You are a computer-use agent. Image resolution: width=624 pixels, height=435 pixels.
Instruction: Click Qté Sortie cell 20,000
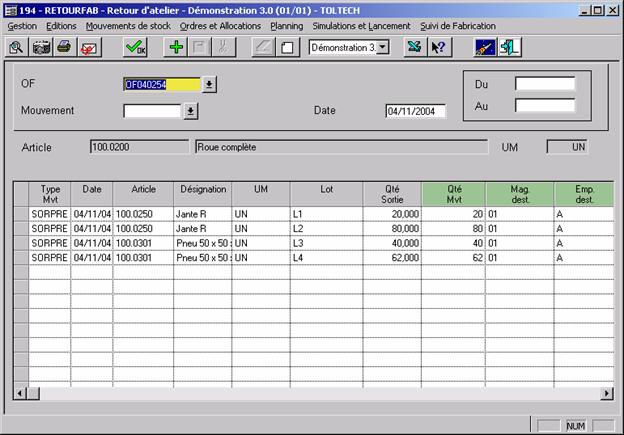click(x=392, y=214)
